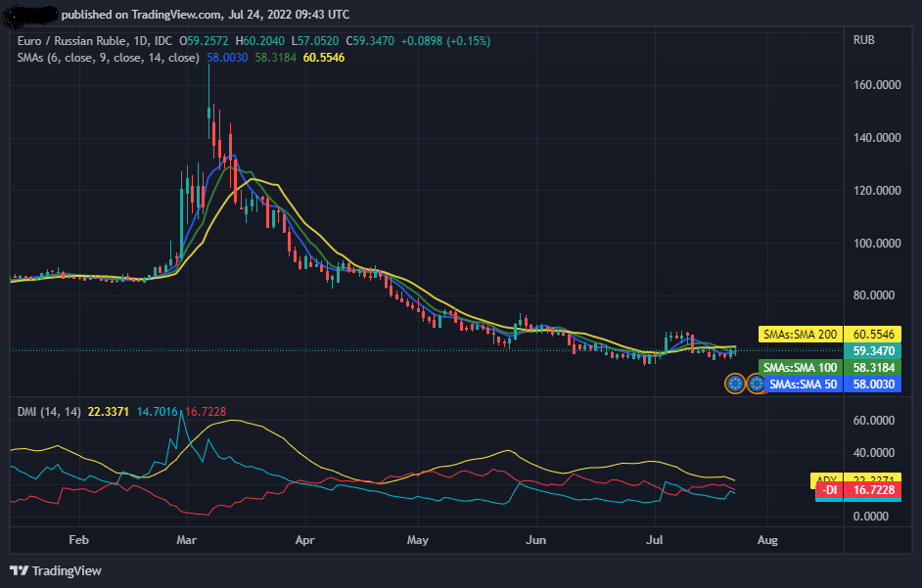This screenshot has width=922, height=588.
Task: Click the Aug label on the time axis
Action: point(767,540)
